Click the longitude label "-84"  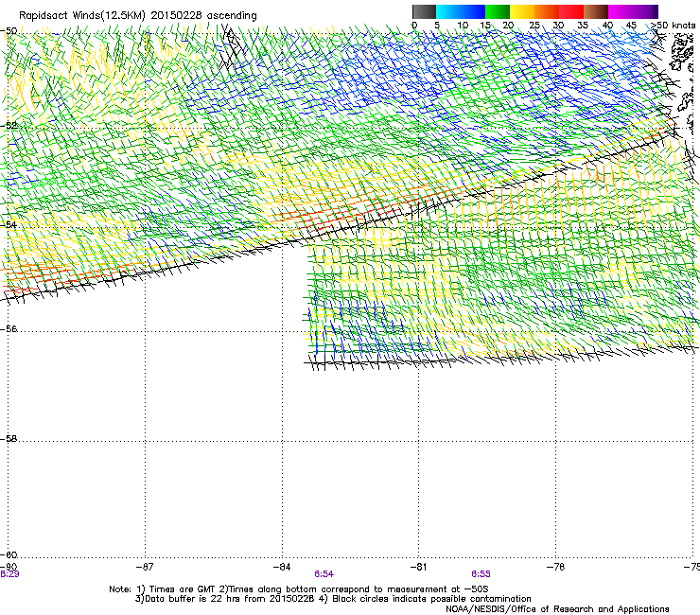[x=282, y=567]
